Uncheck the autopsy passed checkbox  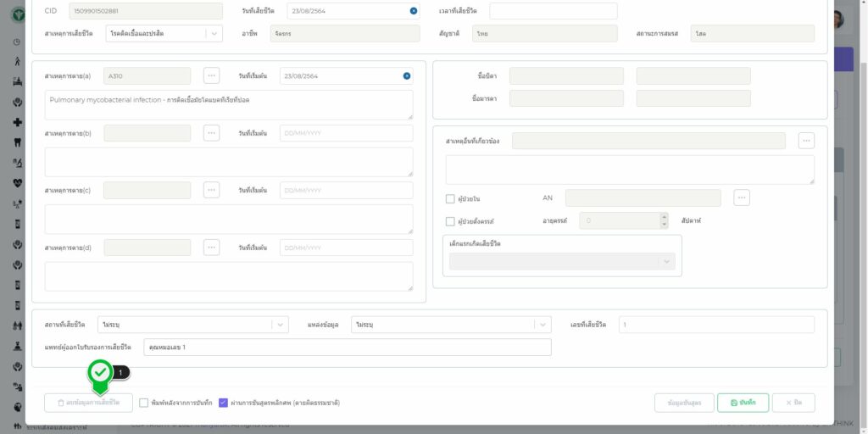pyautogui.click(x=224, y=403)
